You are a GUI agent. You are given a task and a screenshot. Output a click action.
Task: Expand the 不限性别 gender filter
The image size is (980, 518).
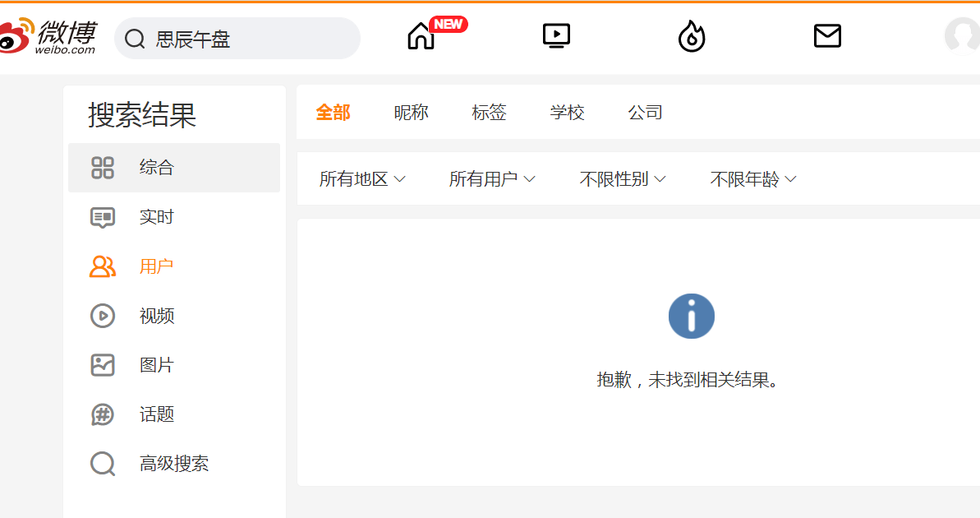point(622,178)
